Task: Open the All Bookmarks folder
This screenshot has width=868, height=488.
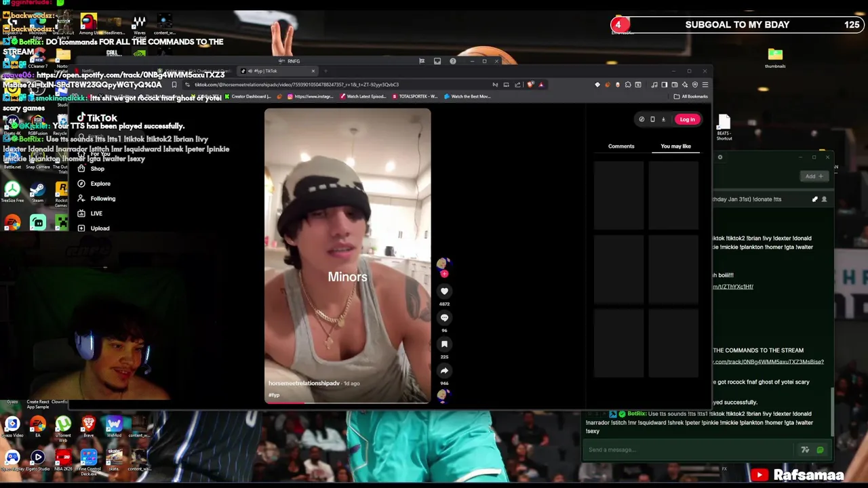Action: click(x=692, y=96)
